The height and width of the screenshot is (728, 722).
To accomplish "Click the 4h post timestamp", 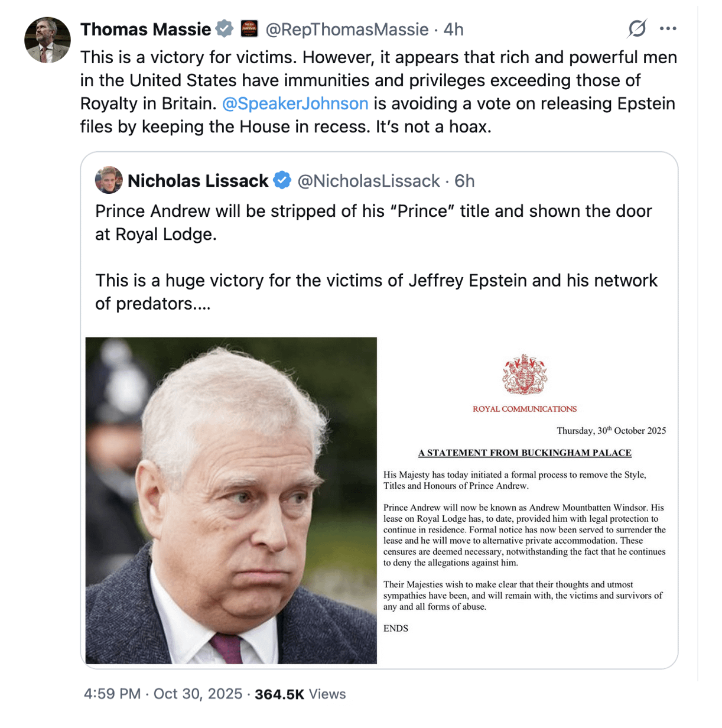I will click(454, 29).
